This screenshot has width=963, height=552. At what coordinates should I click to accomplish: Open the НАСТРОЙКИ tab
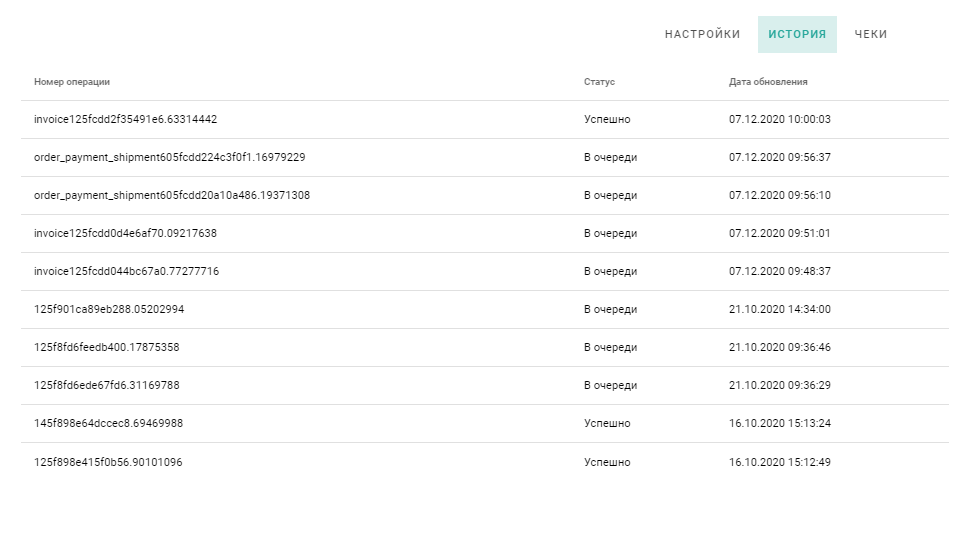[702, 34]
